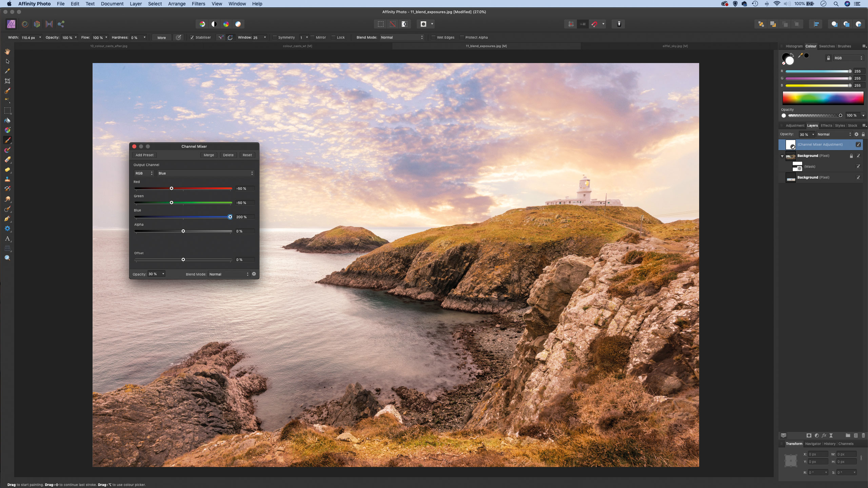This screenshot has width=868, height=488.
Task: Hide the Channel Mixer Adjustment layer
Action: pyautogui.click(x=858, y=145)
